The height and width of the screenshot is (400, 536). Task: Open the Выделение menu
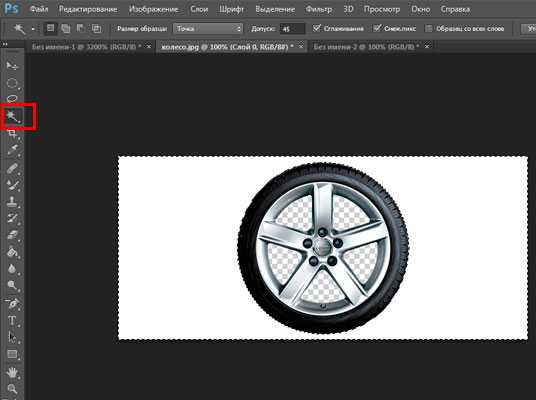coord(275,9)
